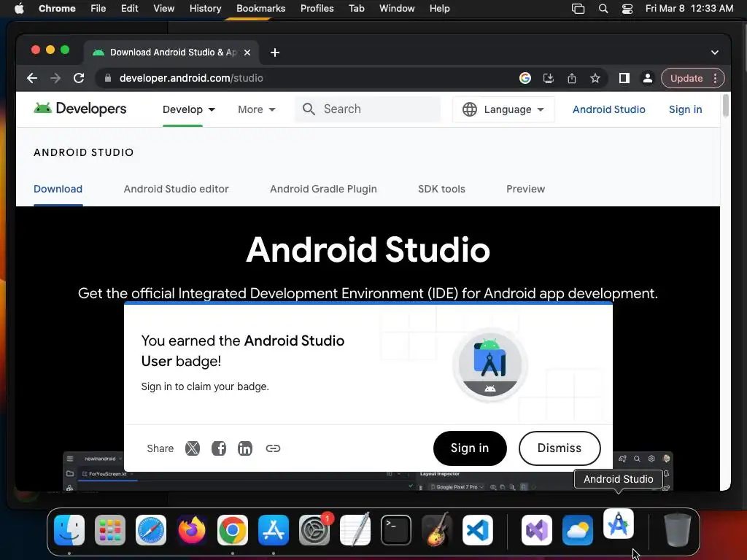Click Sign in in the page header
Viewport: 747px width, 560px height.
pyautogui.click(x=685, y=109)
